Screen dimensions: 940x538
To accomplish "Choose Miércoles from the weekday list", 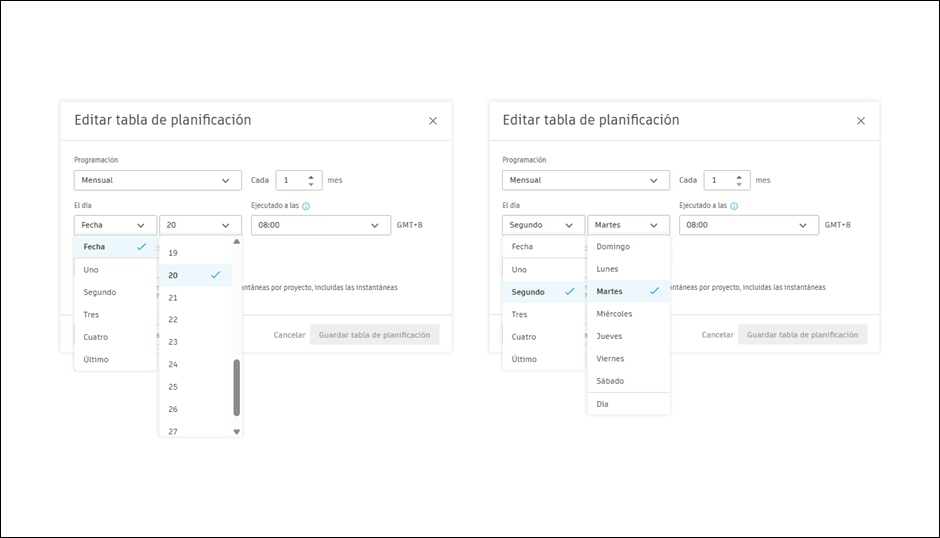I will (614, 314).
